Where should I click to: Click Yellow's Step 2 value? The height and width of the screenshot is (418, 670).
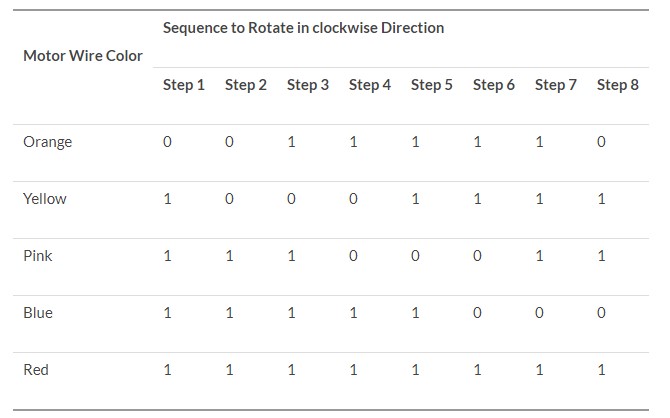coord(229,199)
